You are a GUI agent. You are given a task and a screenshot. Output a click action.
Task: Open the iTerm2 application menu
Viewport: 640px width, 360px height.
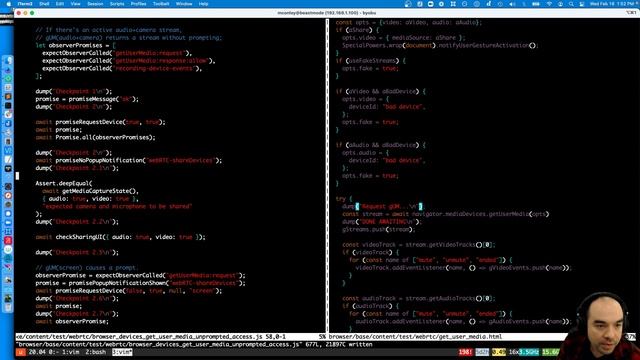point(25,4)
